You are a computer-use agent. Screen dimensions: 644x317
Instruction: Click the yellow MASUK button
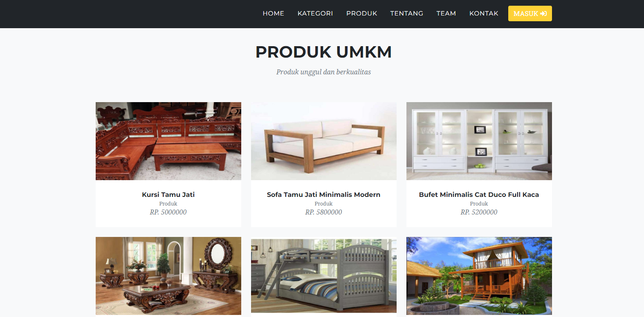(x=530, y=13)
